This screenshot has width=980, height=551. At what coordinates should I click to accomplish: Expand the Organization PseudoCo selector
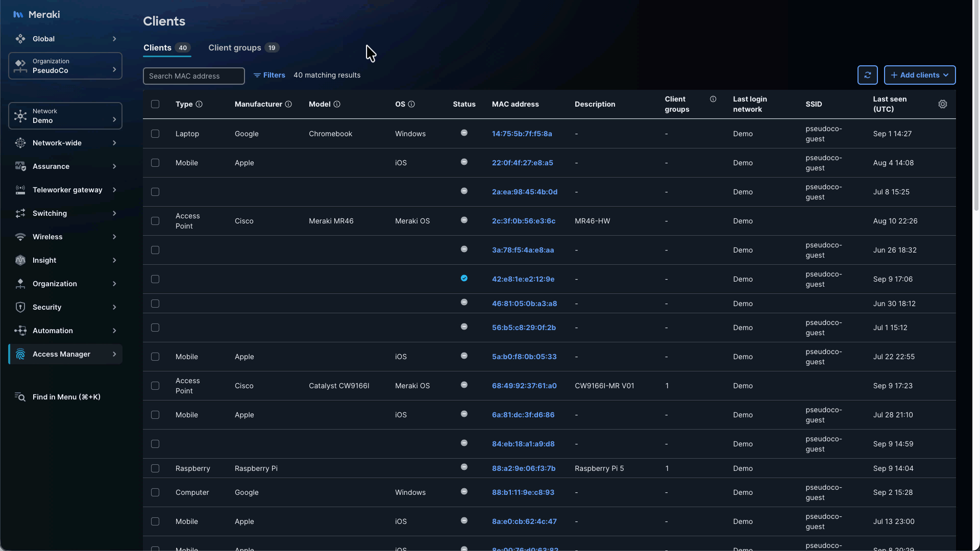tap(65, 66)
